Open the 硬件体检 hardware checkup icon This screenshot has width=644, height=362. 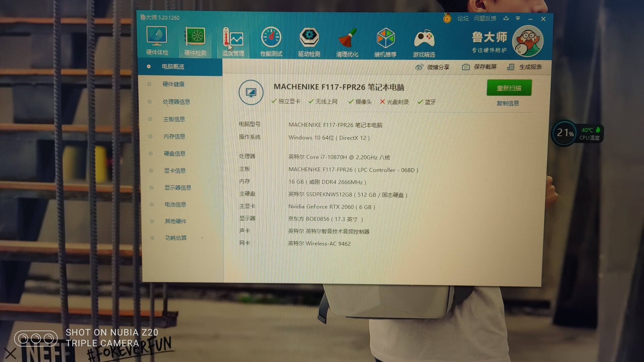pos(157,41)
